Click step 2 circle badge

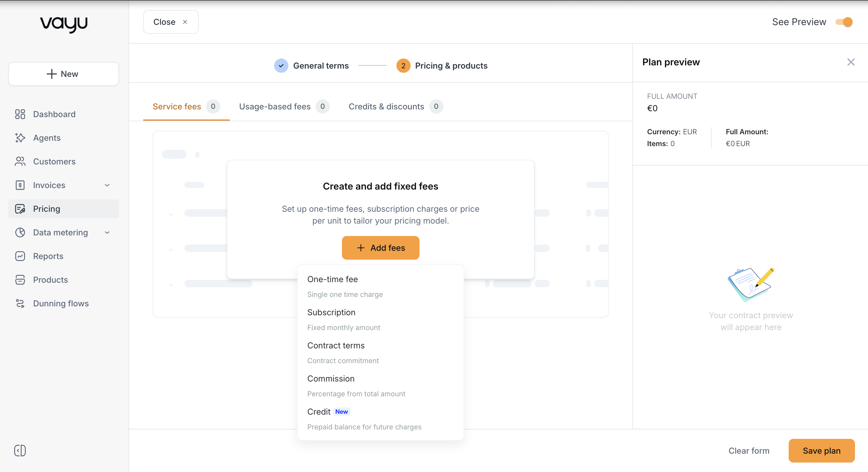point(403,66)
